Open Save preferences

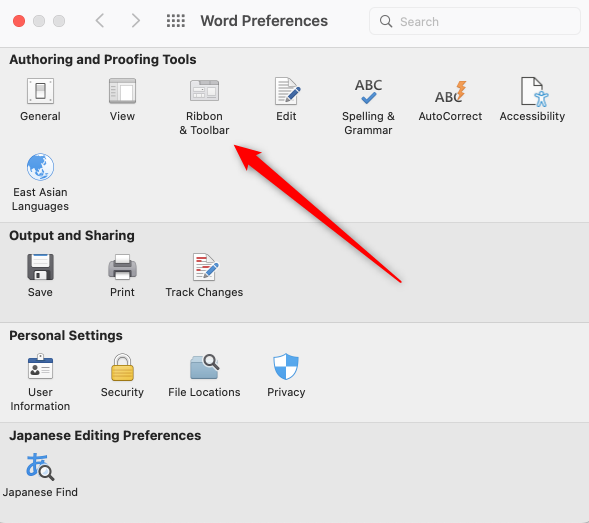tap(40, 276)
